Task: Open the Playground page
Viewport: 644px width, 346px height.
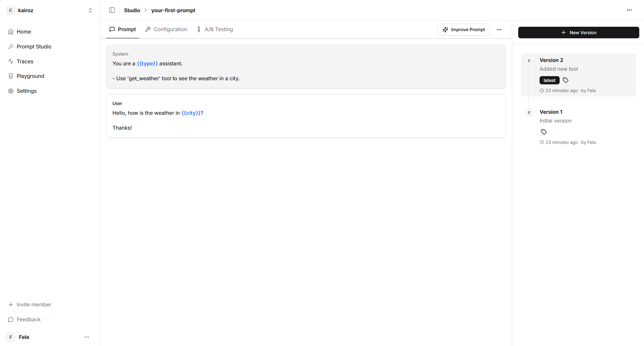Action: point(30,76)
